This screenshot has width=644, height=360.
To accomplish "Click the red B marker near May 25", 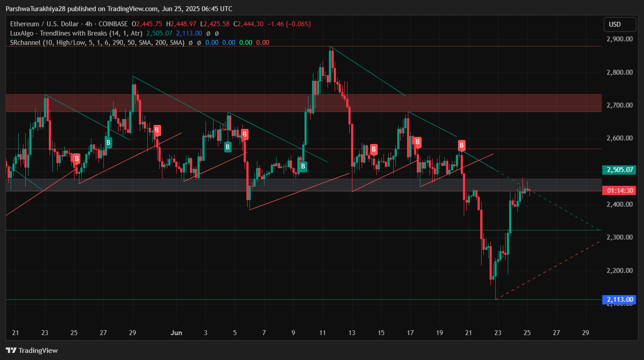I will point(76,159).
